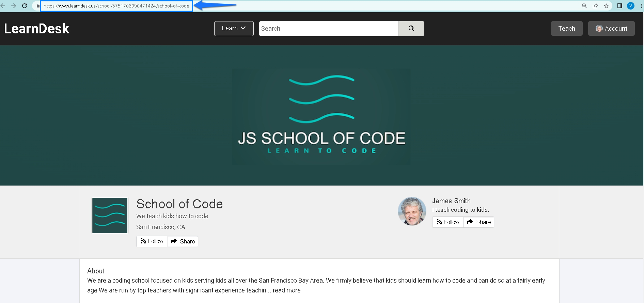Click the 'We teach kids how to code' tagline

pos(172,216)
